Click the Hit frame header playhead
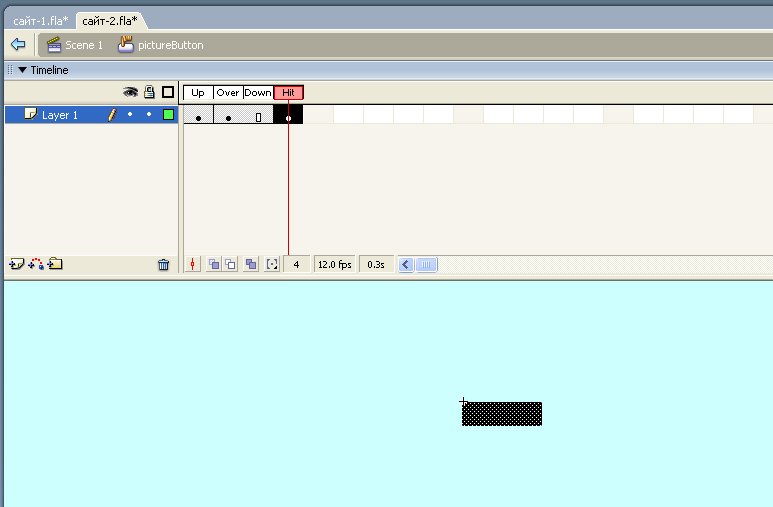Image resolution: width=773 pixels, height=507 pixels. click(288, 92)
